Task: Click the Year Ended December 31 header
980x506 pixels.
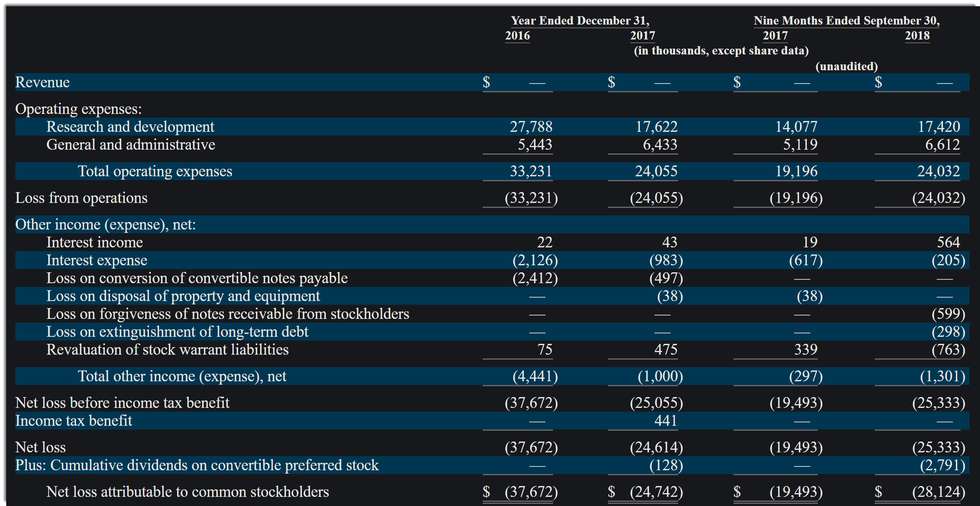Action: 580,21
